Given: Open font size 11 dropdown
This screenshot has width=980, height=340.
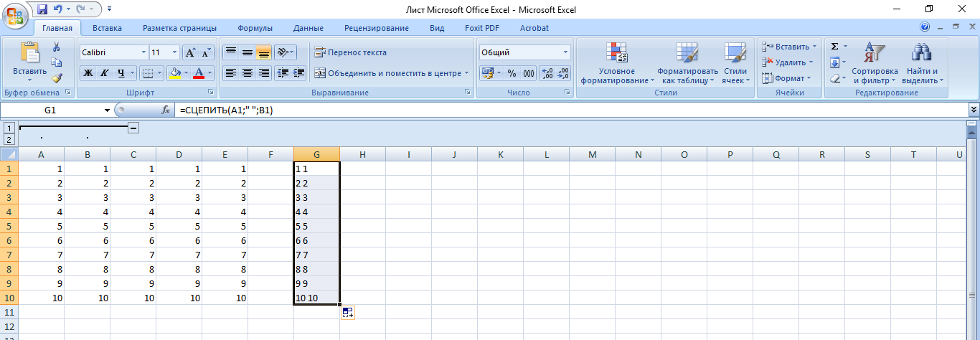Looking at the screenshot, I should click(x=175, y=52).
